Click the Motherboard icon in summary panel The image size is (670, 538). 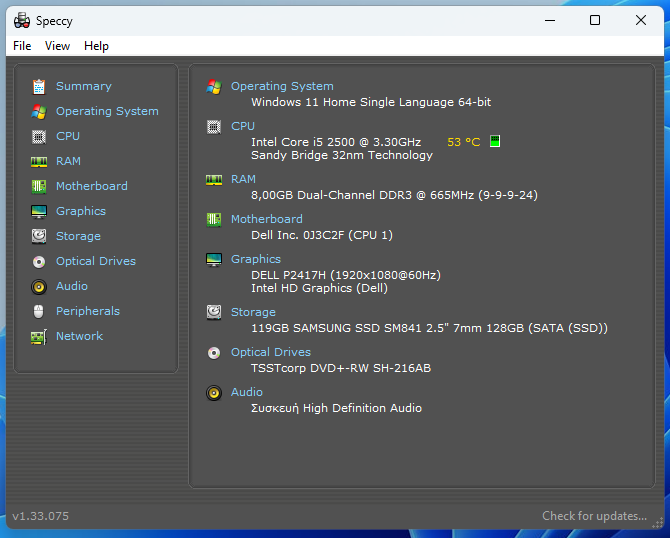click(x=214, y=220)
